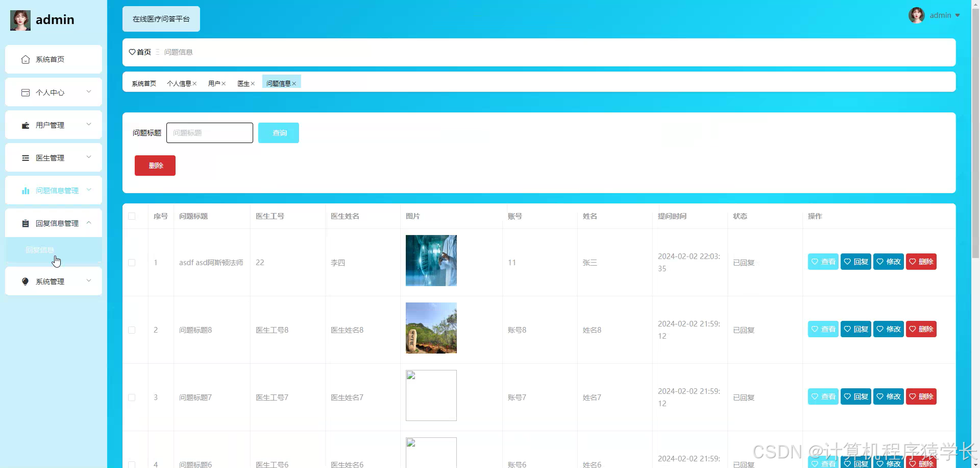View row 1 asdf question details

coord(823,262)
